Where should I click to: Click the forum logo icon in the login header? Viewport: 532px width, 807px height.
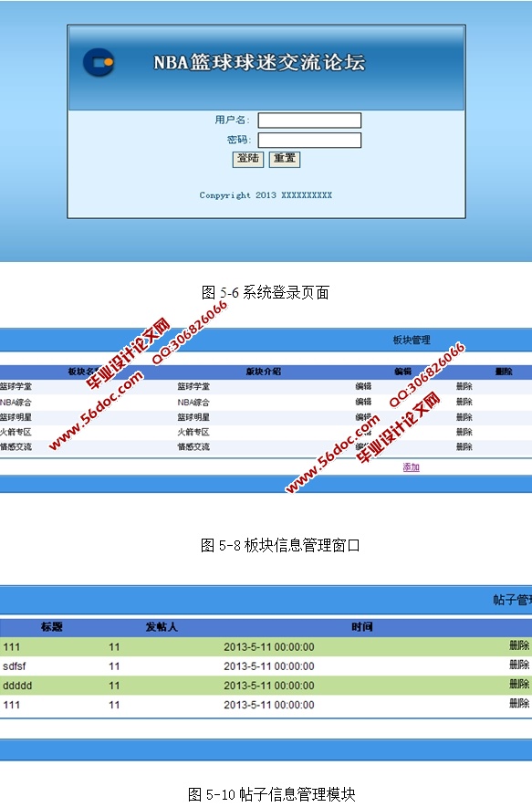point(99,62)
